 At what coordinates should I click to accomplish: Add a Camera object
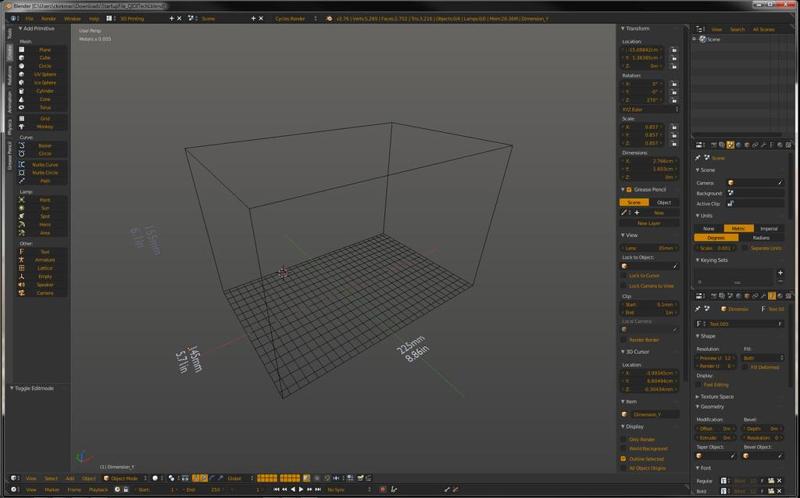pyautogui.click(x=45, y=293)
